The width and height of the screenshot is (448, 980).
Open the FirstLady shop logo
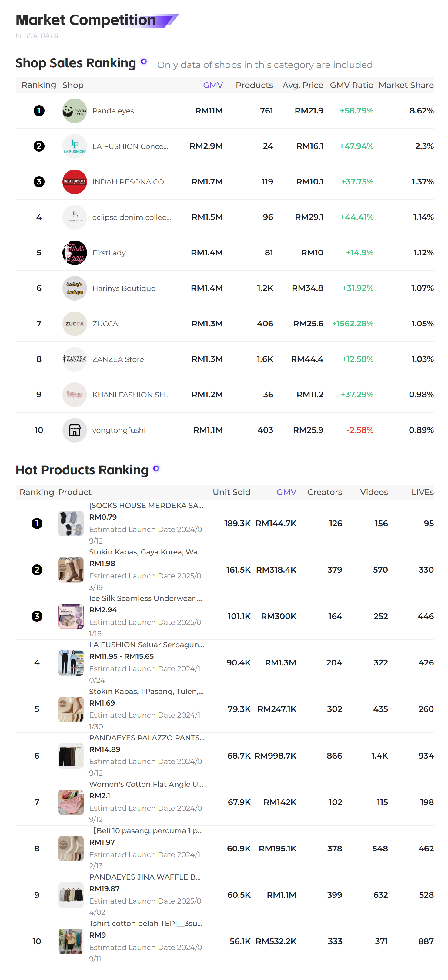75,253
